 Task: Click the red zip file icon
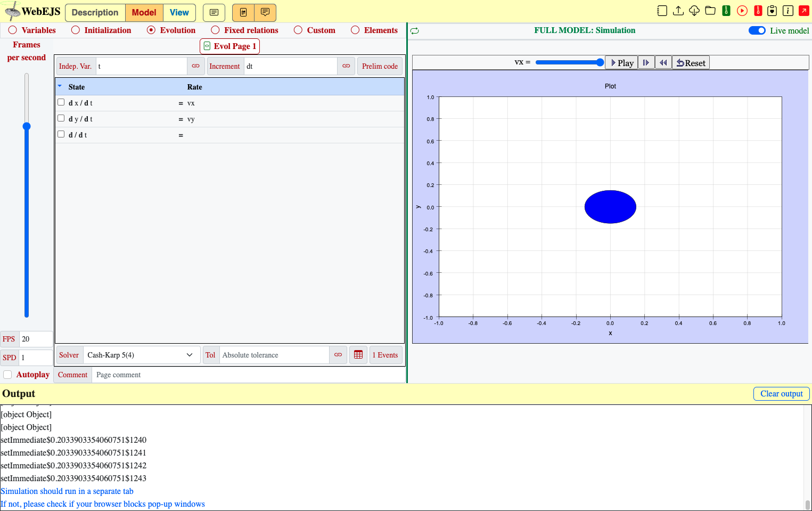click(758, 11)
